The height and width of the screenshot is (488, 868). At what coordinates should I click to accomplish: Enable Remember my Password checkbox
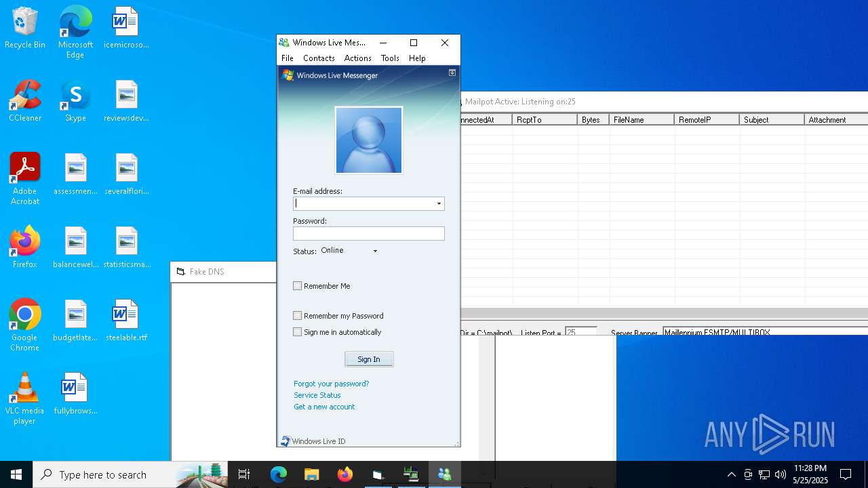coord(297,316)
